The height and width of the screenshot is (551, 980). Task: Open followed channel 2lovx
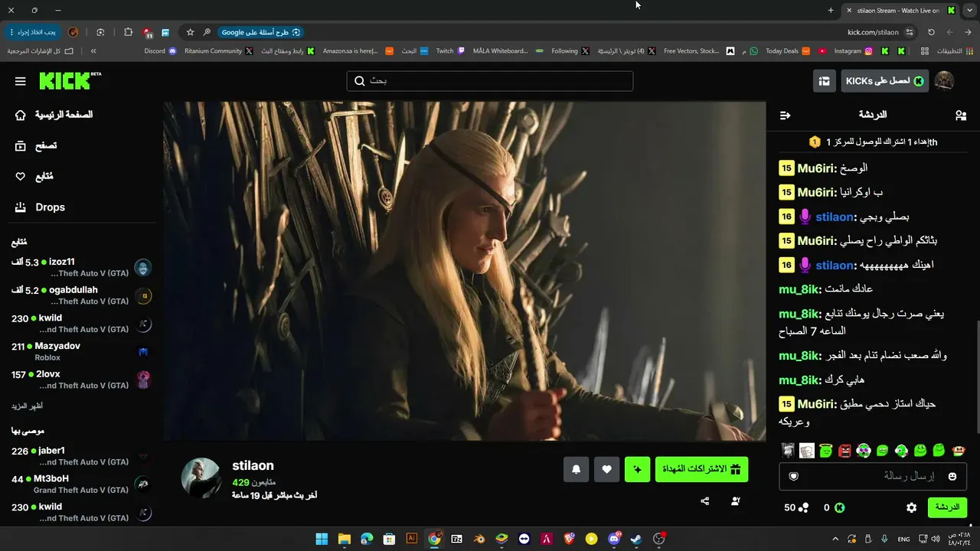[x=81, y=380]
